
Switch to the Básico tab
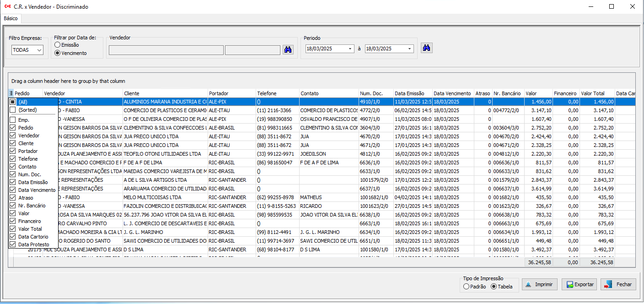pyautogui.click(x=11, y=19)
